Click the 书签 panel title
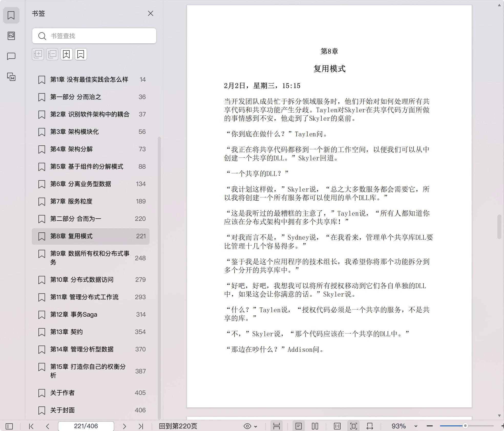This screenshot has width=504, height=431. (38, 13)
